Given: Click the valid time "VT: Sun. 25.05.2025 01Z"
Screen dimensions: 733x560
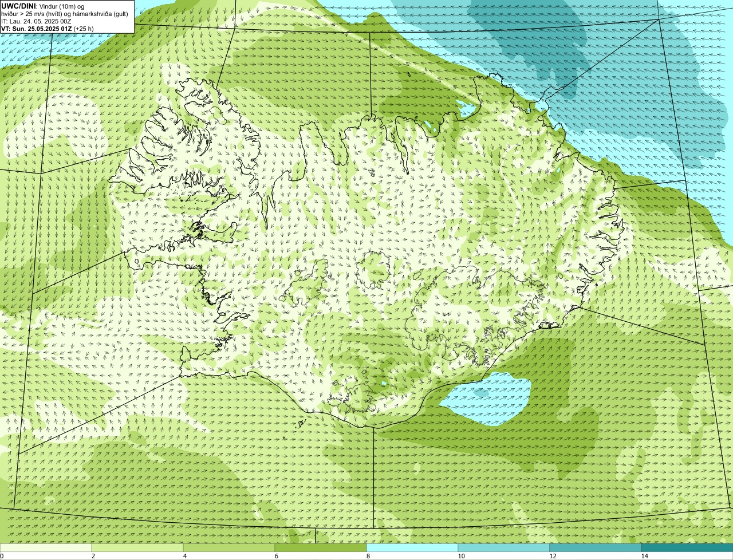Looking at the screenshot, I should [37, 28].
